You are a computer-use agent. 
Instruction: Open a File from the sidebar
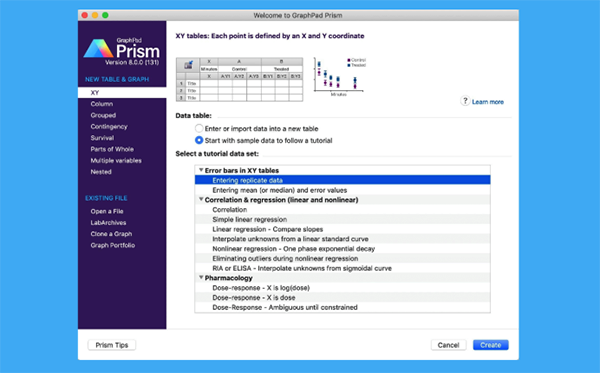tap(107, 211)
